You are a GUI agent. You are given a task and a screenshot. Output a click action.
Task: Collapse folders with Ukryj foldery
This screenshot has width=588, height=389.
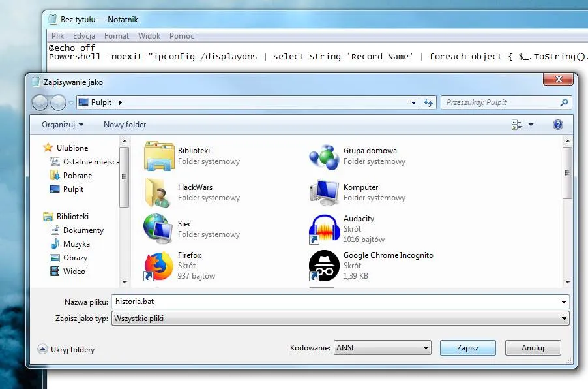66,350
